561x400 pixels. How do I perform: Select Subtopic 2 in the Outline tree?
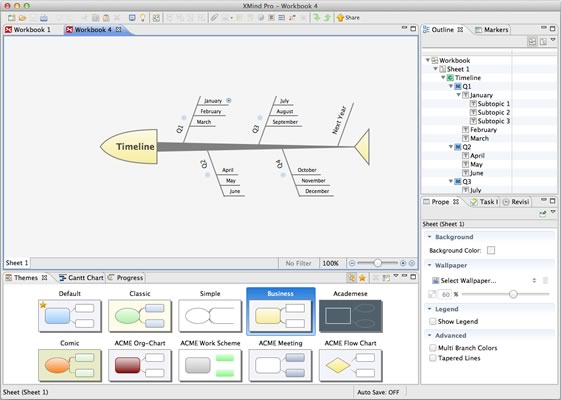point(493,112)
